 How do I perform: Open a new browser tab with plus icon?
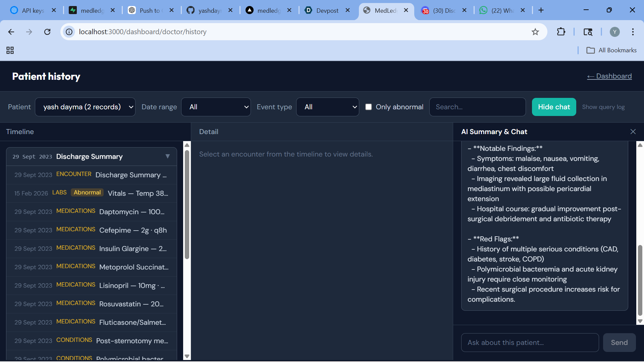[x=541, y=10]
